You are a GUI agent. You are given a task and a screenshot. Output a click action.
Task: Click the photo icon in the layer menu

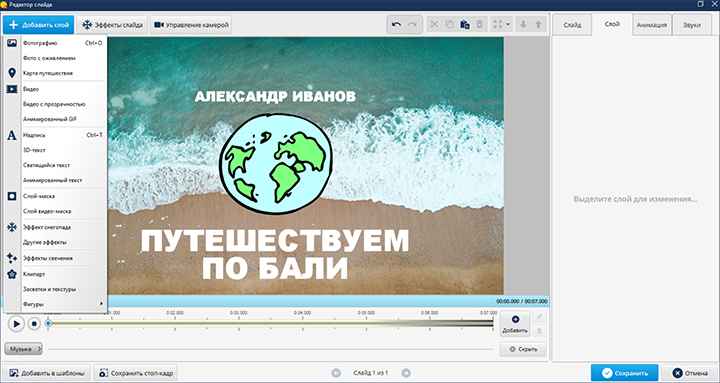[12, 43]
